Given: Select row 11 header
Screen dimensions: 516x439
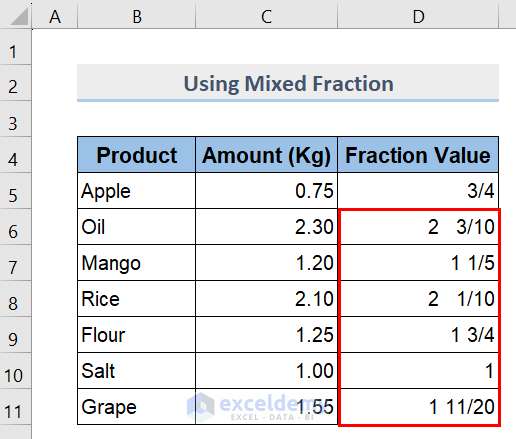Looking at the screenshot, I should click(15, 407).
